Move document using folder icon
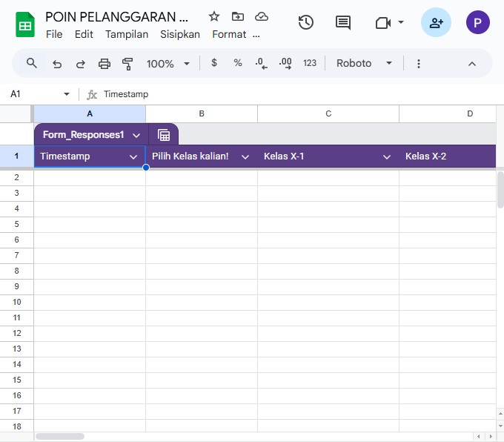Viewport: 504px width, 442px height. [237, 16]
